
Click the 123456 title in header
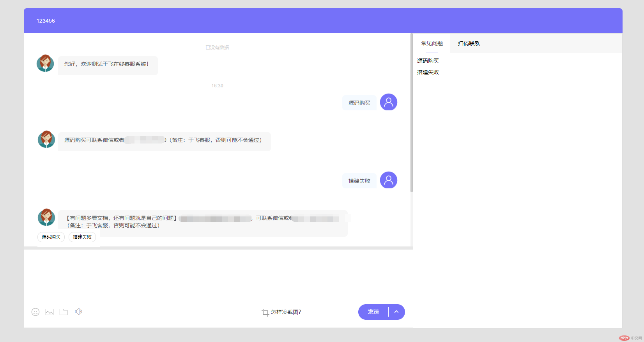[x=46, y=21]
